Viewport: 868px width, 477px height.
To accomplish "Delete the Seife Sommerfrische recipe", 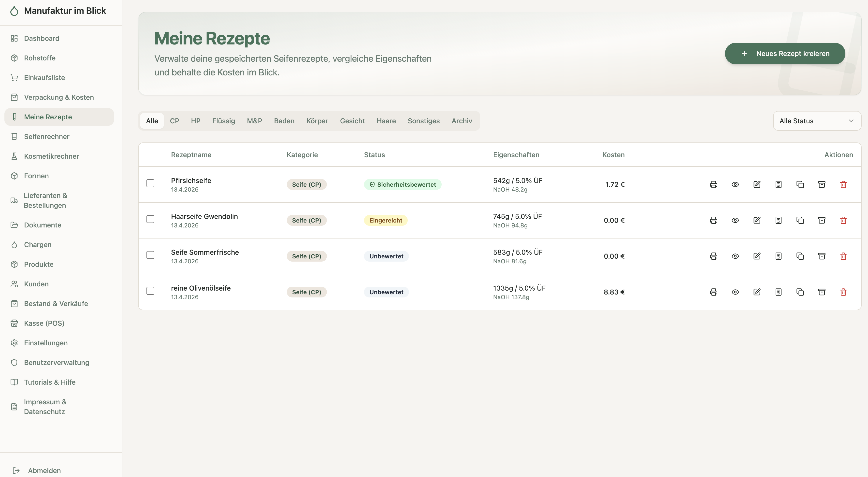I will click(x=843, y=256).
